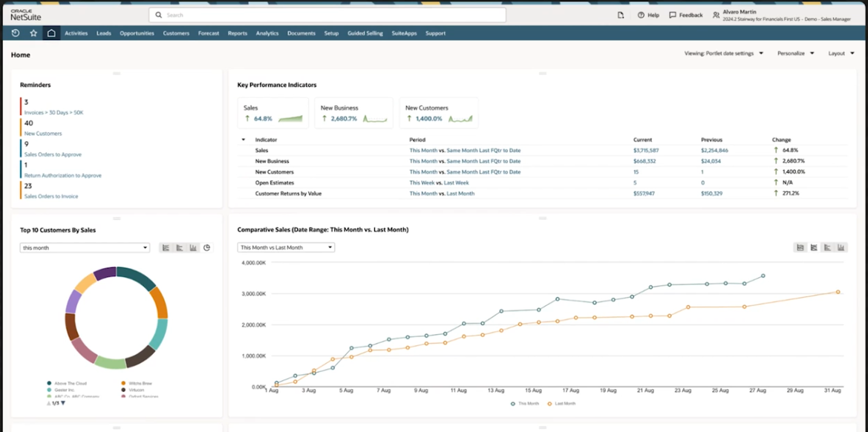Toggle This Month series in chart legend

pyautogui.click(x=528, y=403)
